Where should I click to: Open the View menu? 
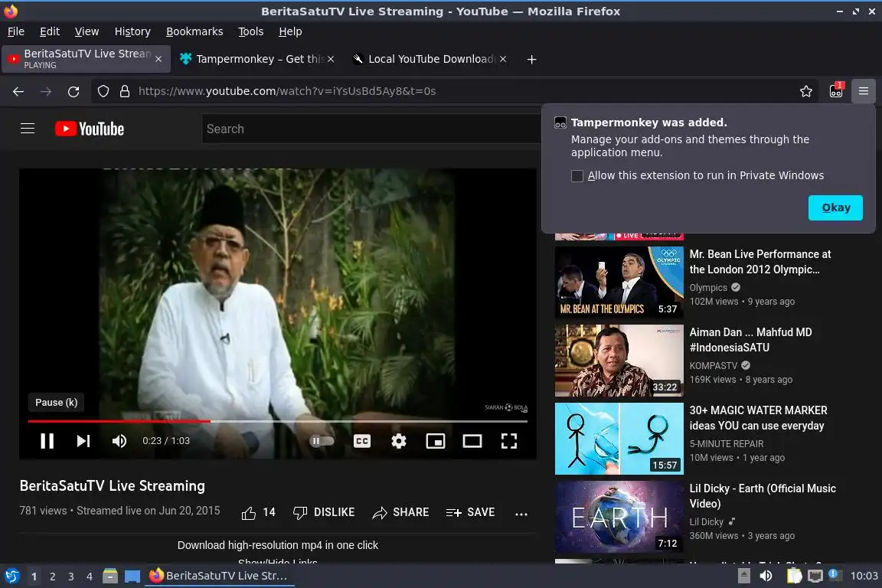(87, 31)
